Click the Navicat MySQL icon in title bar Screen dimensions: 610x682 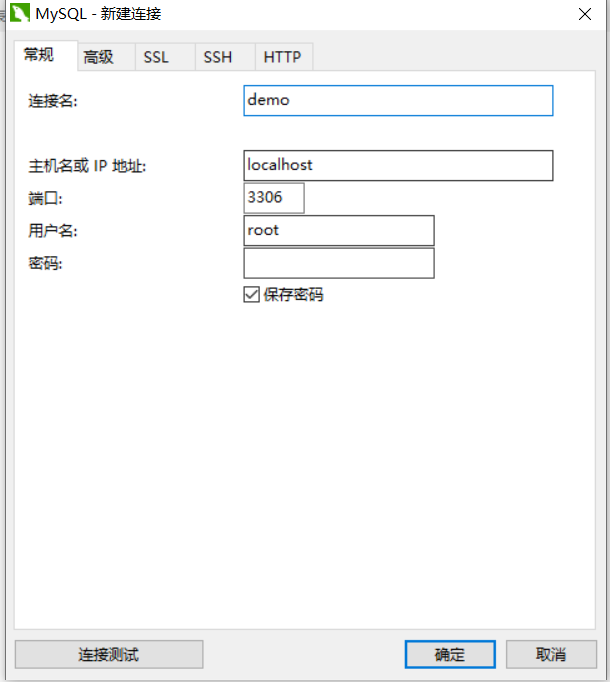point(20,13)
